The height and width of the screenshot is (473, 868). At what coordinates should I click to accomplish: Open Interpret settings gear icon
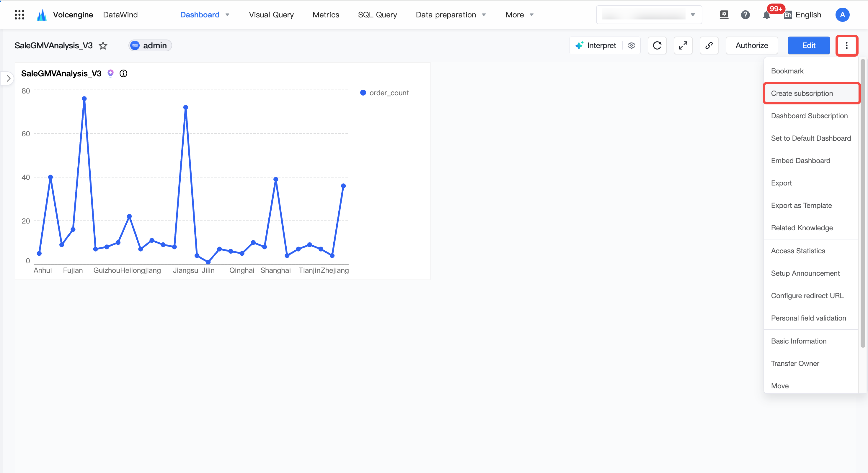click(632, 45)
